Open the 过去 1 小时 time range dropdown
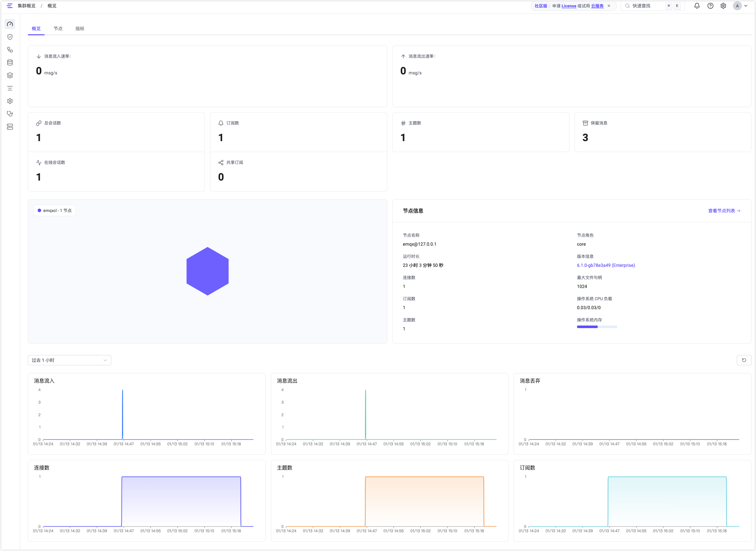Screen dimensions: 756x551 point(69,360)
